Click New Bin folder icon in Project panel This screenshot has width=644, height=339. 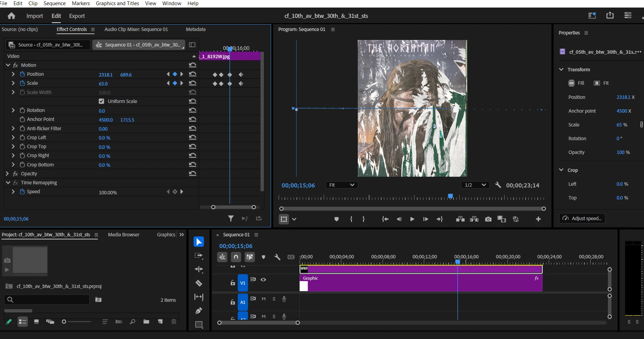pos(146,322)
